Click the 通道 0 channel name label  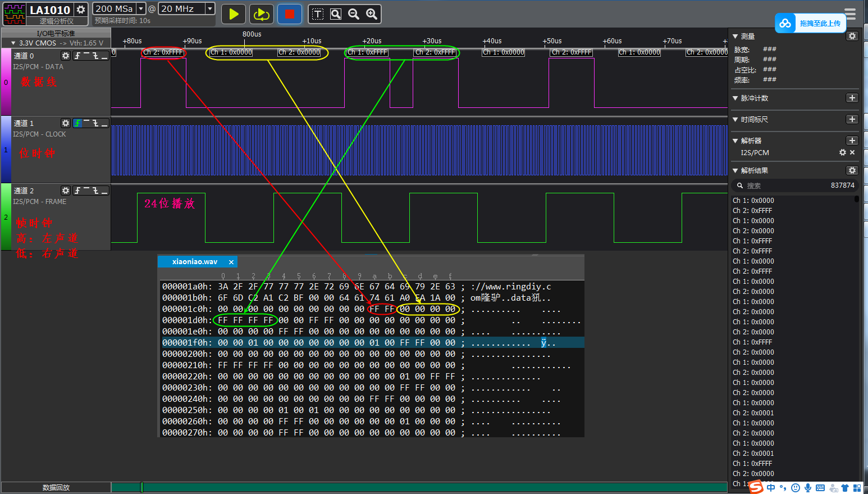click(x=24, y=56)
